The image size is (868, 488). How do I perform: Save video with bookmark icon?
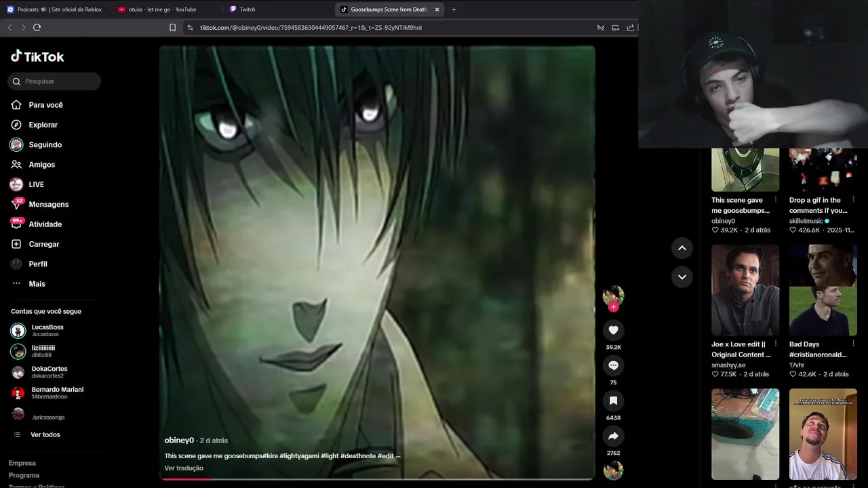[x=613, y=401]
